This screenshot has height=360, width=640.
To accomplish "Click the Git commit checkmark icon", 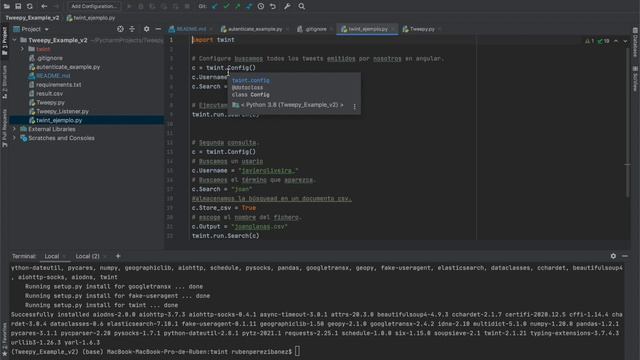I will coord(226,6).
